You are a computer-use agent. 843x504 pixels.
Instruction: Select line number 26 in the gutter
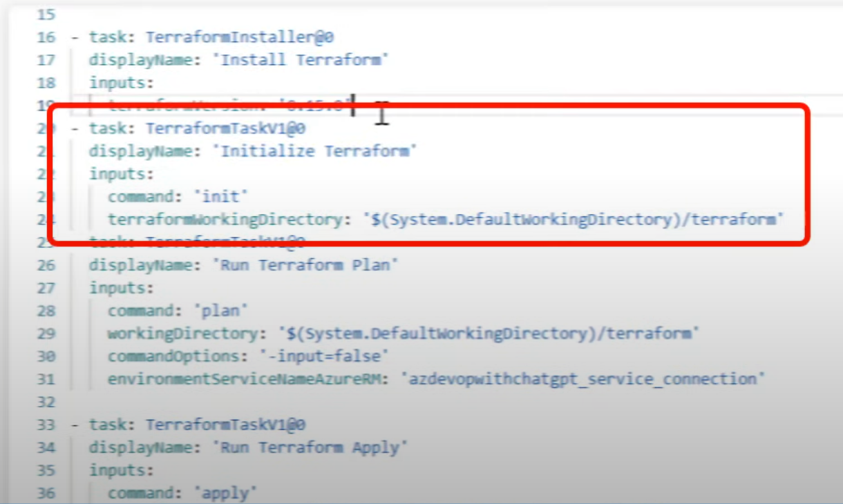point(46,265)
